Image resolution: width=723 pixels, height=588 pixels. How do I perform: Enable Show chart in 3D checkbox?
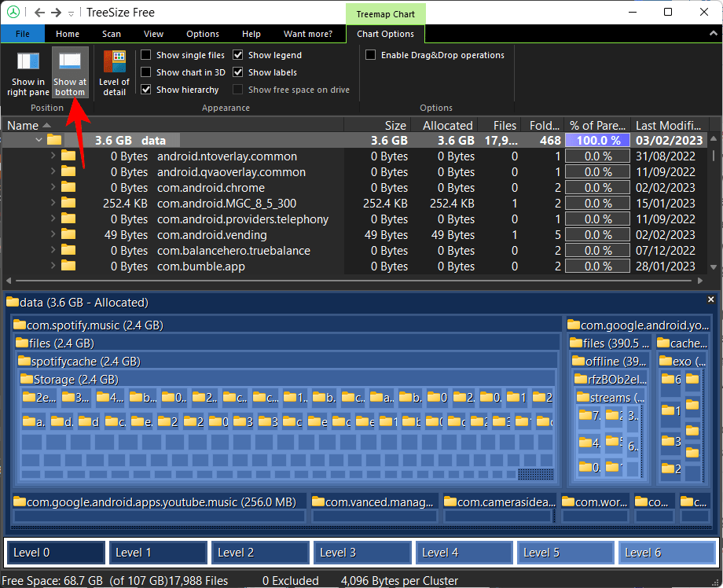coord(145,72)
